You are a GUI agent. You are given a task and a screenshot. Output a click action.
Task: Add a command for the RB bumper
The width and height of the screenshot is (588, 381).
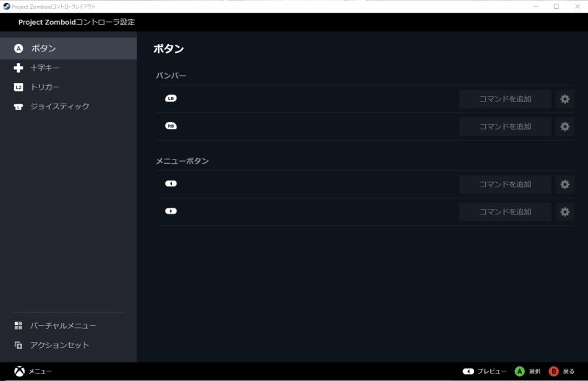coord(505,126)
